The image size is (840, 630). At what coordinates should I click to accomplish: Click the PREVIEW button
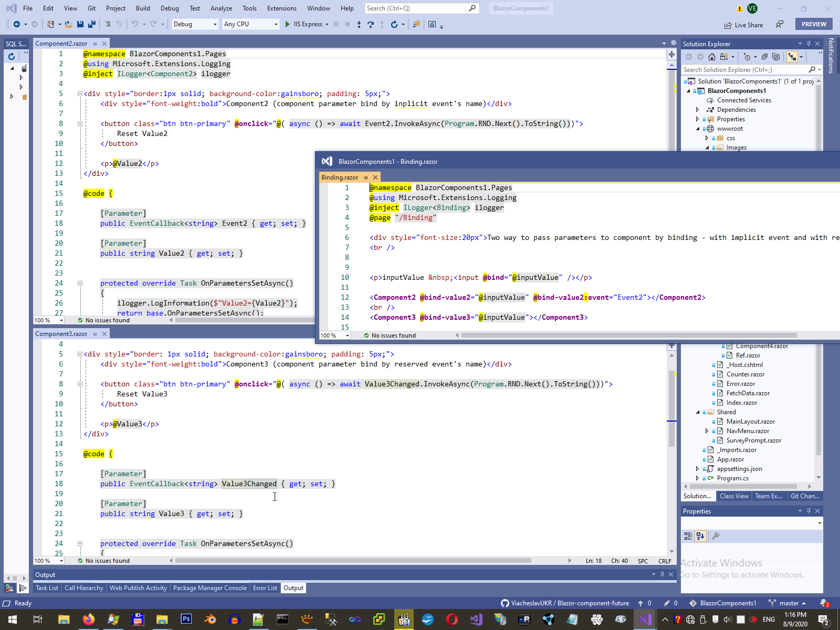coord(813,24)
